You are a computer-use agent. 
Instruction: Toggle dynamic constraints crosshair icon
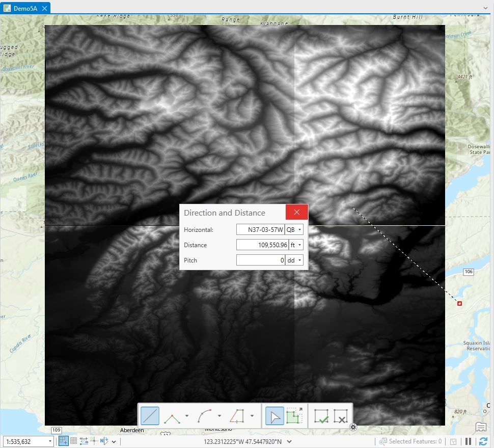point(94,441)
